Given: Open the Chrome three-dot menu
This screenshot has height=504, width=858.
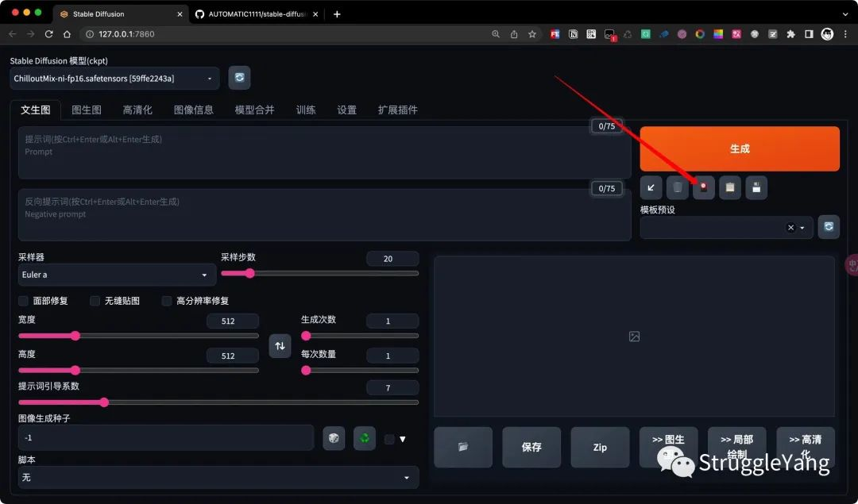Looking at the screenshot, I should [845, 34].
